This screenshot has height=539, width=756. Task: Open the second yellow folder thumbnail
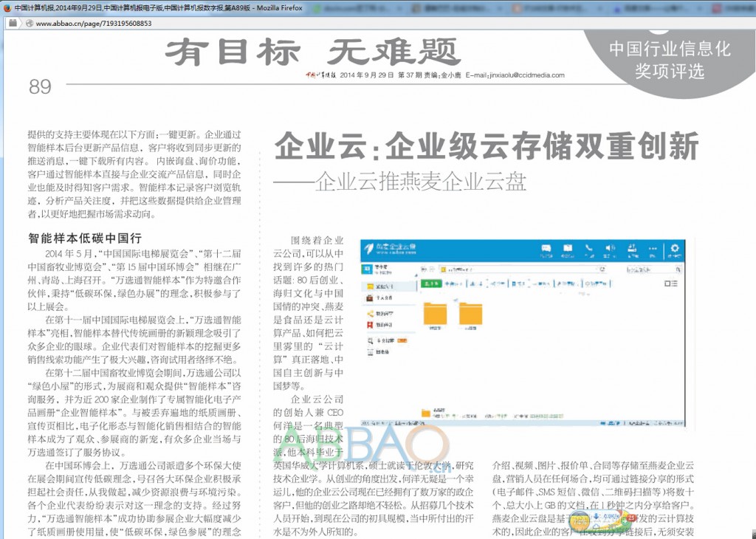pyautogui.click(x=470, y=312)
